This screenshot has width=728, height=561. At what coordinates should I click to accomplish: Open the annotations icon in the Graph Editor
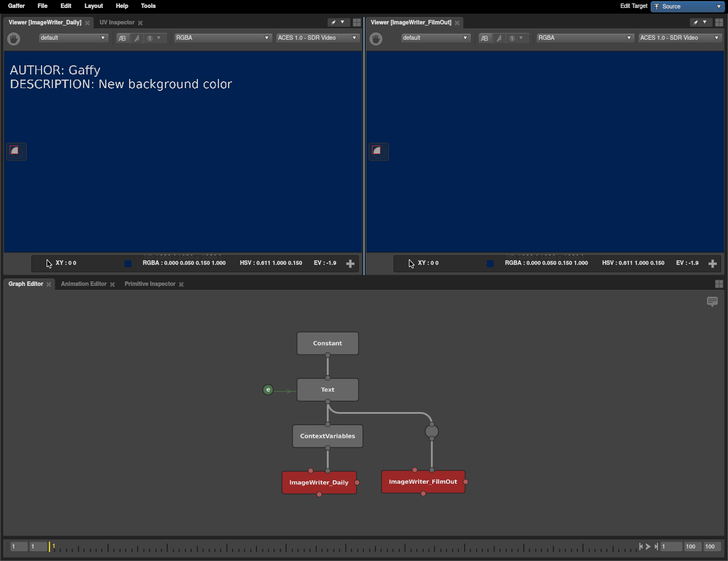click(x=712, y=301)
